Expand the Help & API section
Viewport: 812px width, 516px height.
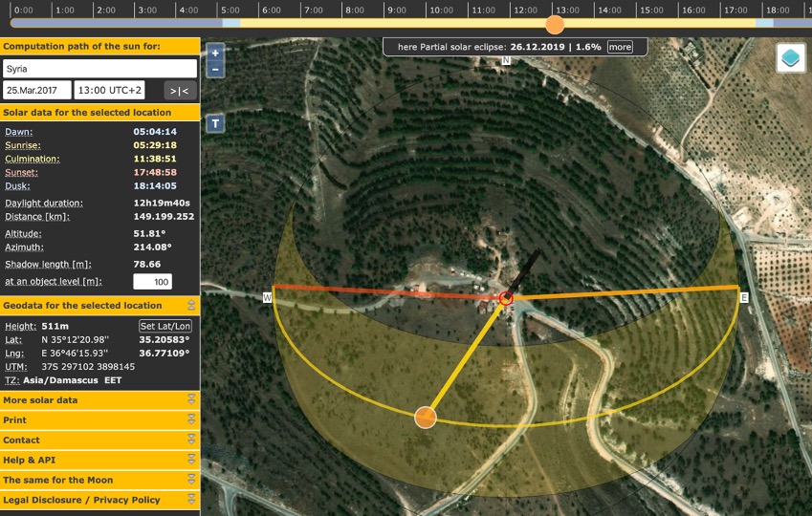pyautogui.click(x=191, y=460)
